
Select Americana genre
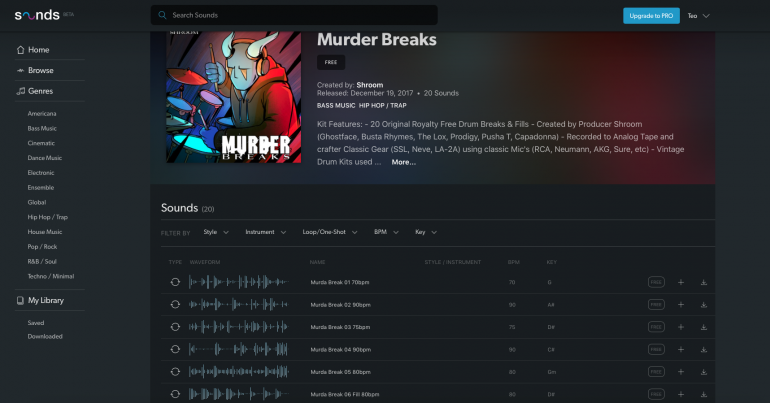click(x=42, y=113)
